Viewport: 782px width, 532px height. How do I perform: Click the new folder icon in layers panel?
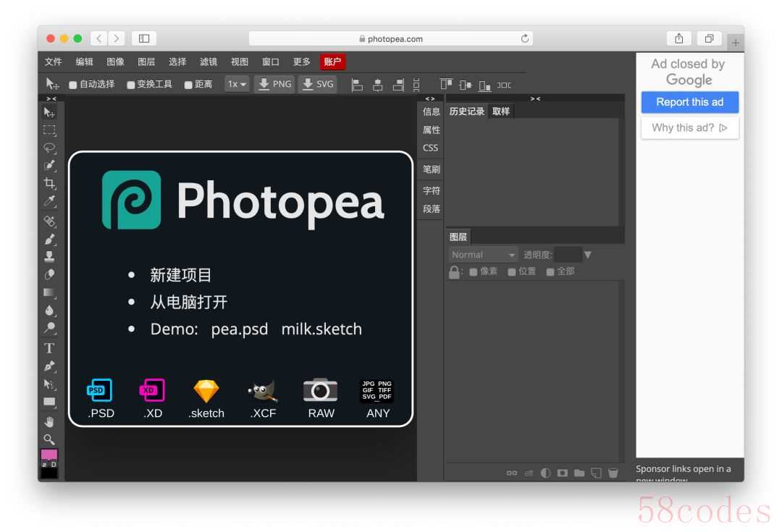coord(579,473)
